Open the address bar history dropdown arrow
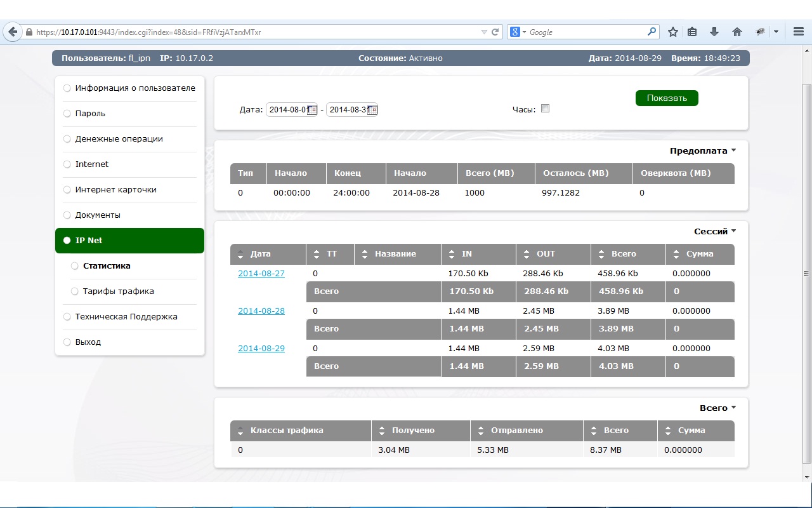This screenshot has width=812, height=508. click(485, 32)
